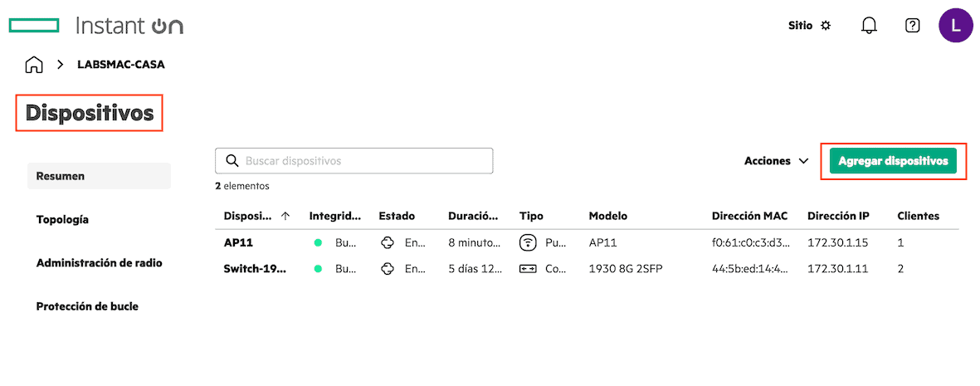The height and width of the screenshot is (386, 980).
Task: Open Protección de bucle page
Action: 87,306
